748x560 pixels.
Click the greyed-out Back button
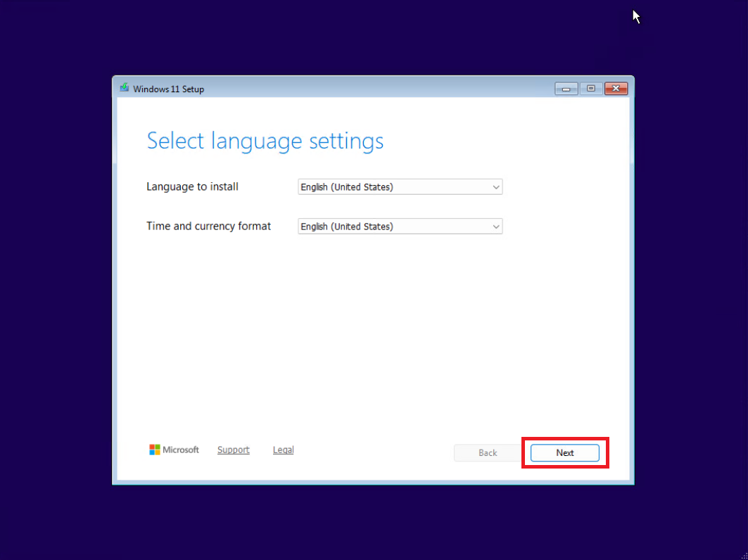pos(488,453)
